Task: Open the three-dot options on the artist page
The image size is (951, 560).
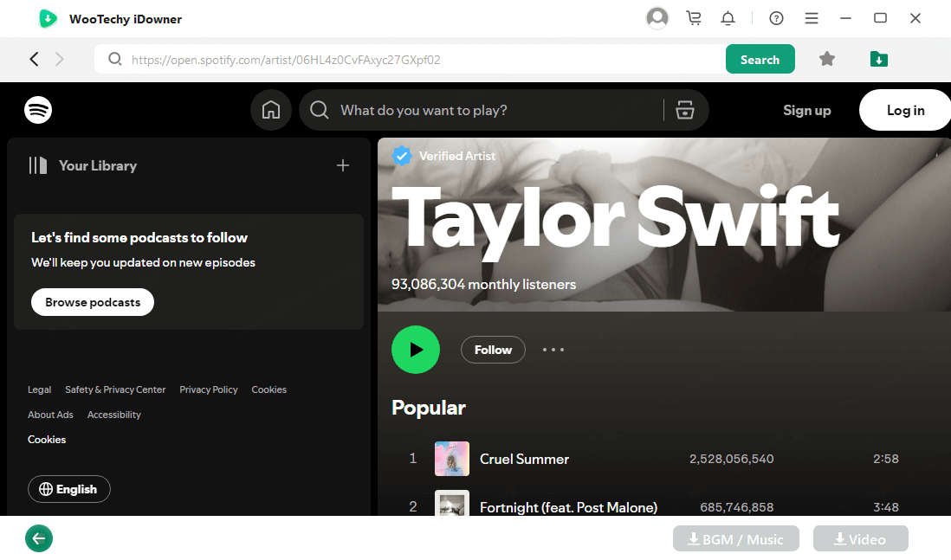Action: [553, 350]
